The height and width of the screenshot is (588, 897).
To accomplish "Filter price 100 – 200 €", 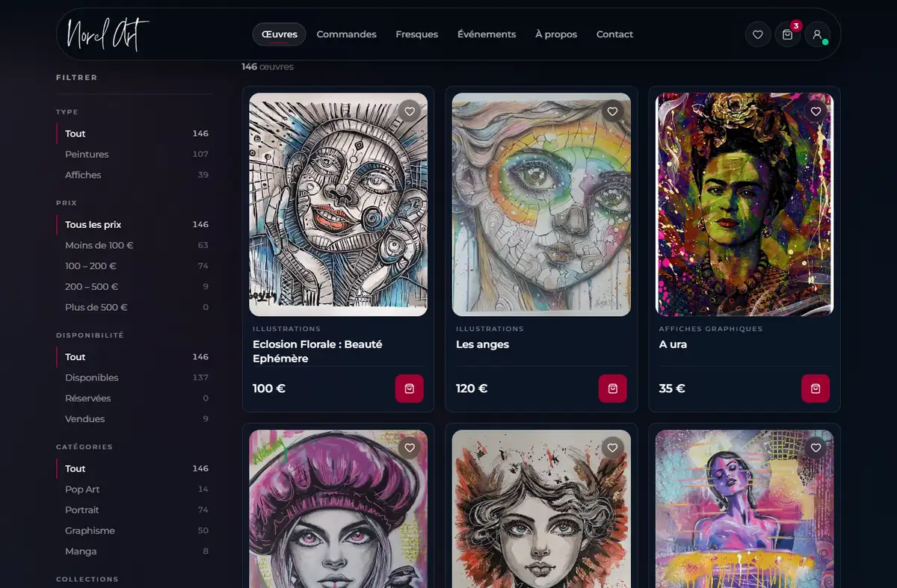I will coord(133,266).
